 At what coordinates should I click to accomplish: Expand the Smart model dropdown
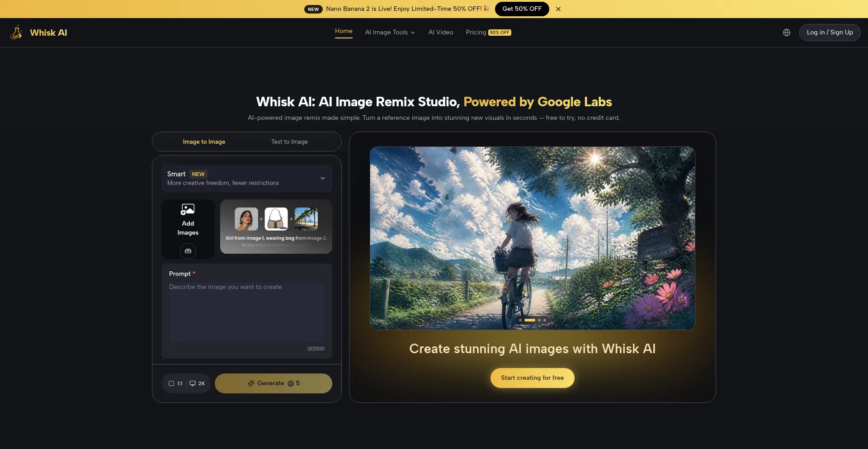tap(247, 178)
